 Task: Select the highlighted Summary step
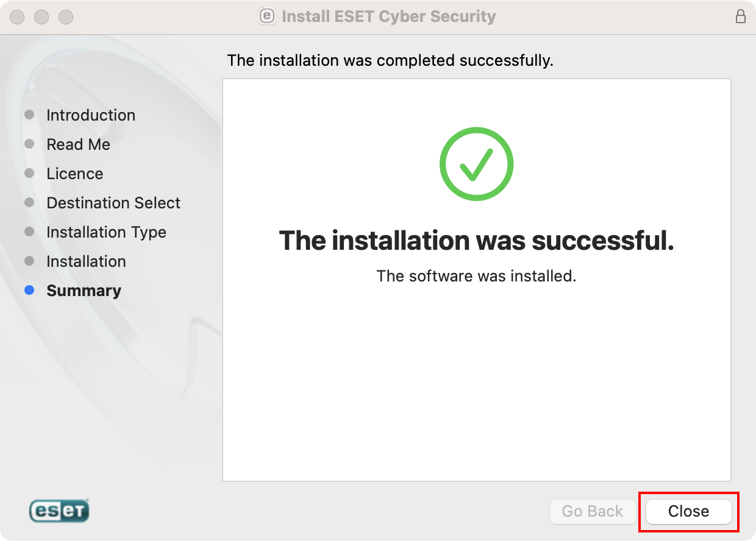(84, 291)
